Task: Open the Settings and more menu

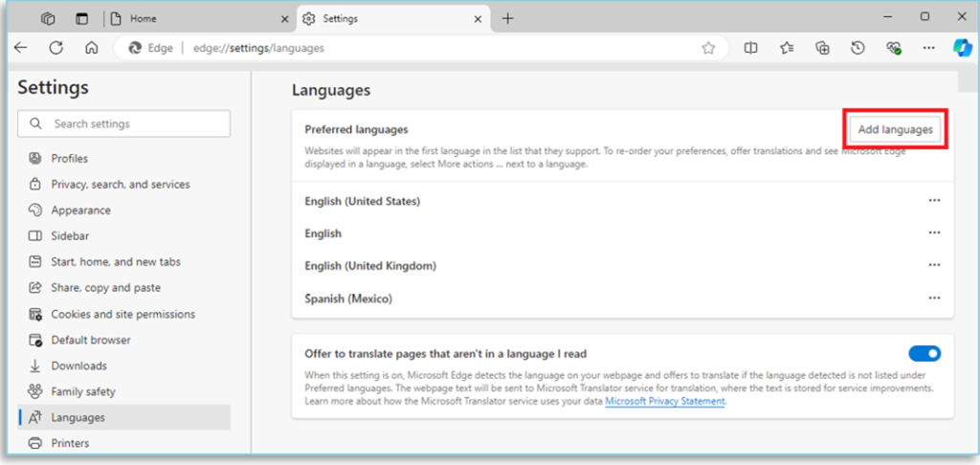Action: coord(927,48)
